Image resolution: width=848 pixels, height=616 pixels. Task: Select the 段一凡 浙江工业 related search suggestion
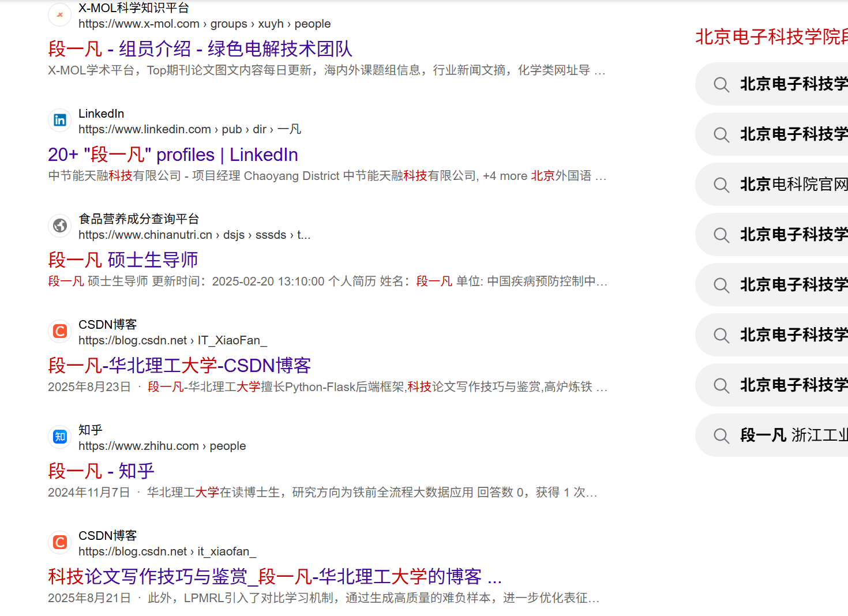[793, 435]
